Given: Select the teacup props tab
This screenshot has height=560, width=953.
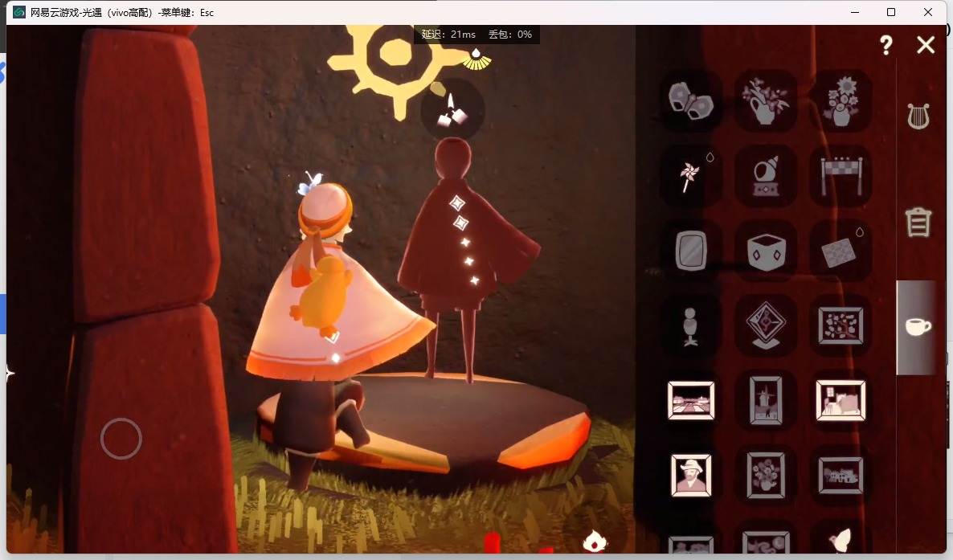Looking at the screenshot, I should click(918, 327).
